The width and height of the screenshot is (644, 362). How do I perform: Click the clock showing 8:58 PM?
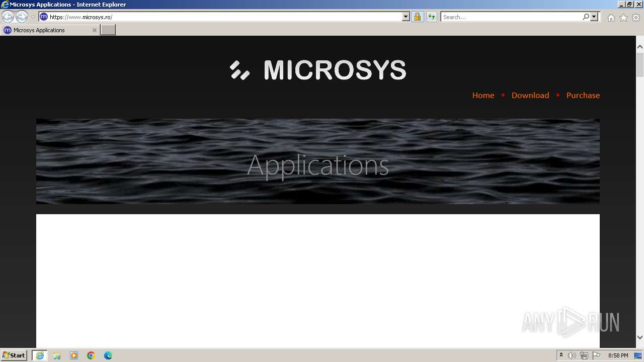618,355
